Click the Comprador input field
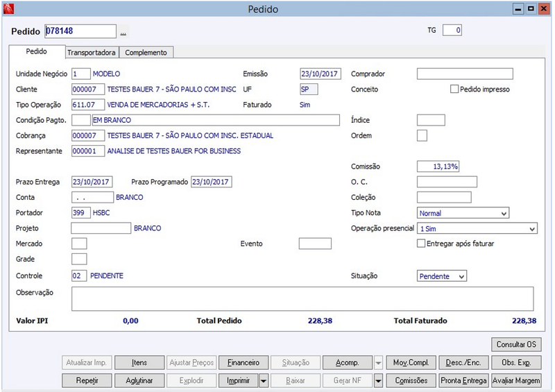 click(x=465, y=74)
